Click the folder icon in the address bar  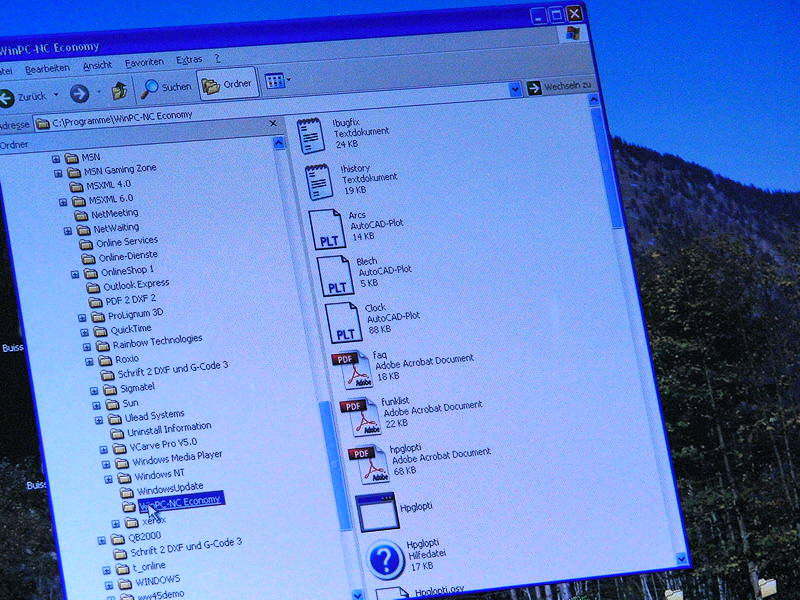[42, 123]
